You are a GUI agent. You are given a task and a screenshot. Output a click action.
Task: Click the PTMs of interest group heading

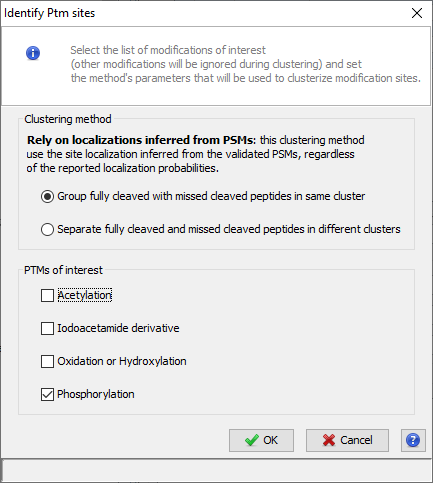click(63, 270)
